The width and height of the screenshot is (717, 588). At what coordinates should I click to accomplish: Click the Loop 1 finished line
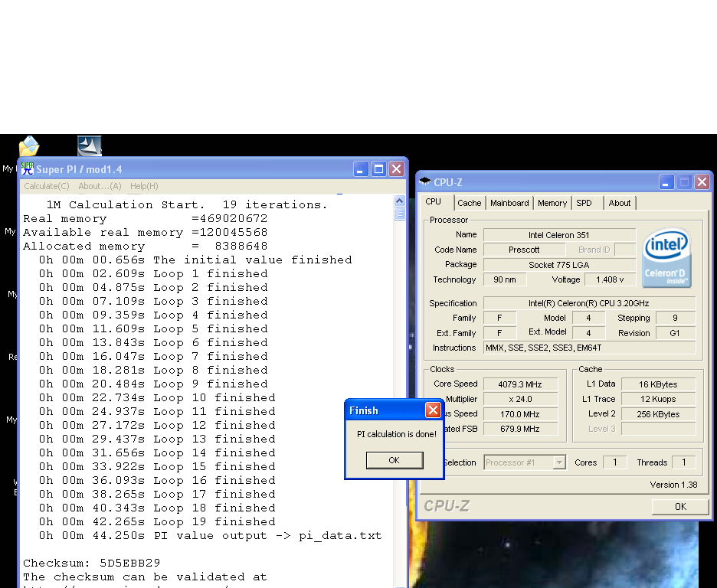tap(153, 273)
